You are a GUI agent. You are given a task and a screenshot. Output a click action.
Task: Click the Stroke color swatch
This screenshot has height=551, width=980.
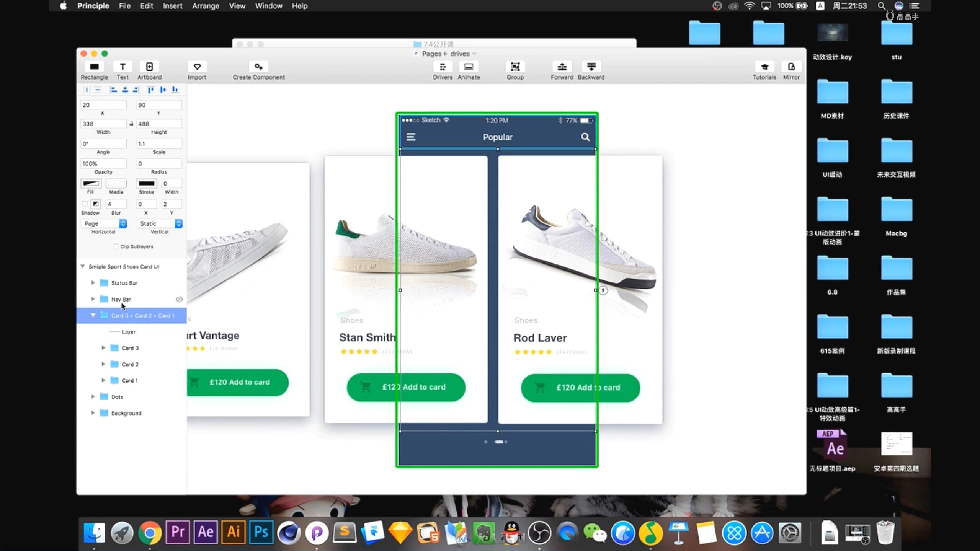click(147, 183)
